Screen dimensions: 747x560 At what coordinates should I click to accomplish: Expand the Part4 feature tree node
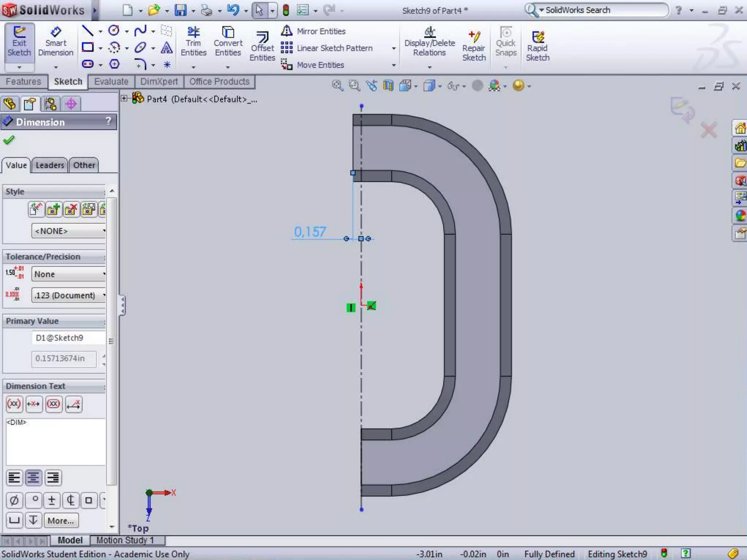click(x=124, y=98)
